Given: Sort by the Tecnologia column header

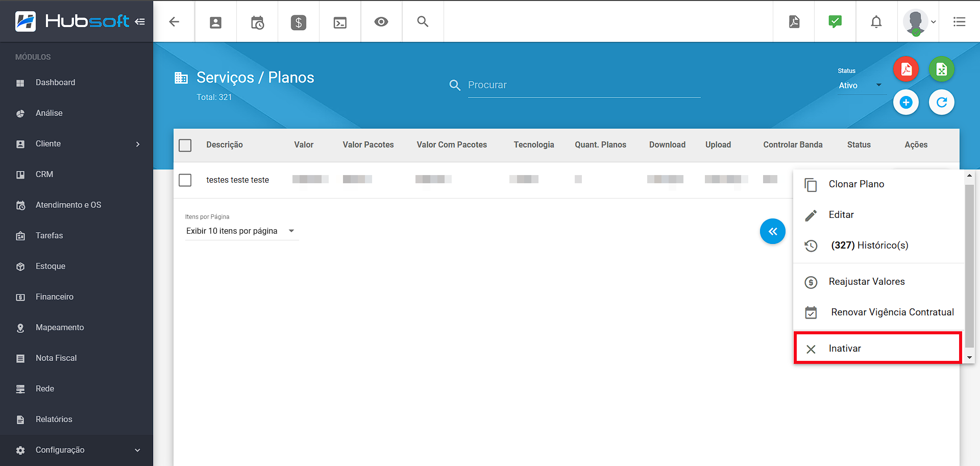Looking at the screenshot, I should tap(534, 145).
